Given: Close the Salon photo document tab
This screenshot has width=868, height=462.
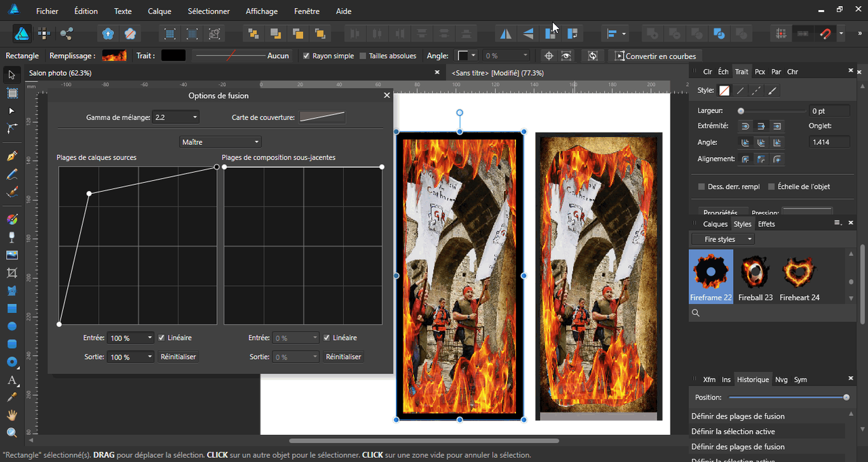Looking at the screenshot, I should click(437, 72).
